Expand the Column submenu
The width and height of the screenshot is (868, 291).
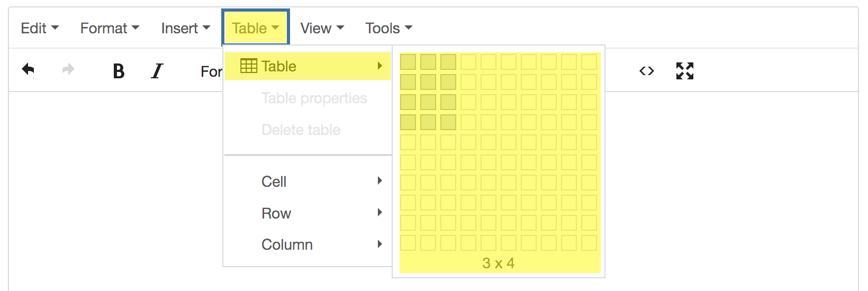coord(308,244)
